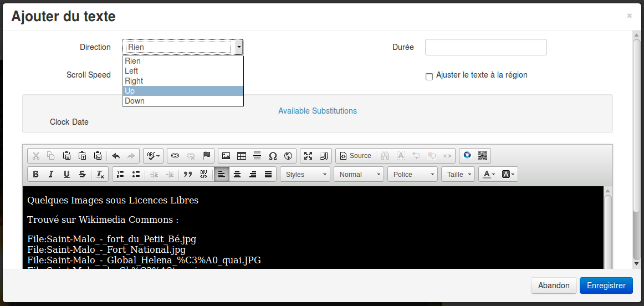Maximize the editor with the fullscreen icon
The image size is (644, 306).
tap(308, 156)
